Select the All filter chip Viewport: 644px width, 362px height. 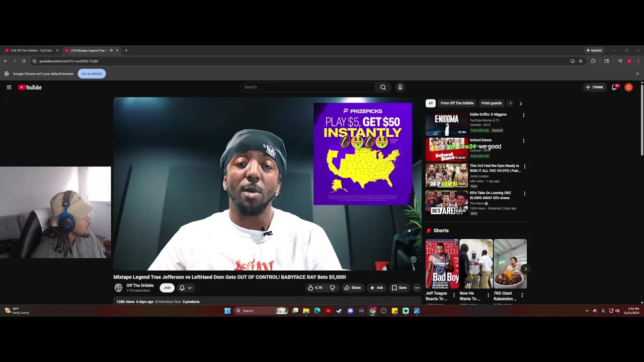pyautogui.click(x=430, y=103)
